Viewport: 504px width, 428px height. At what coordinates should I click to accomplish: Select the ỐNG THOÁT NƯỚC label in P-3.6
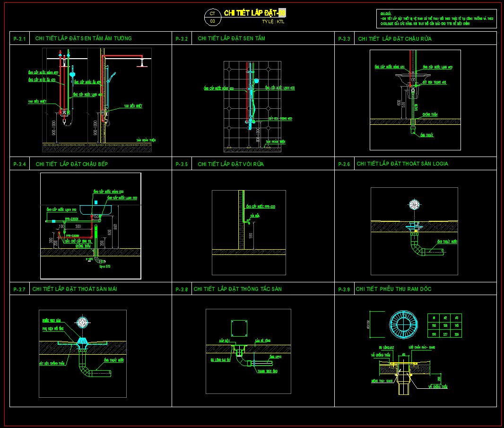[447, 242]
